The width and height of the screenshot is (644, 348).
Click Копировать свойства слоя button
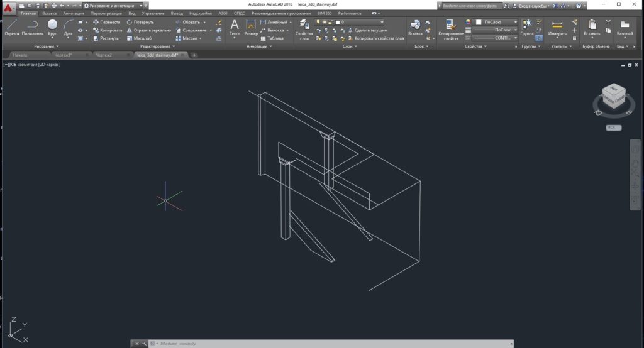pos(376,38)
